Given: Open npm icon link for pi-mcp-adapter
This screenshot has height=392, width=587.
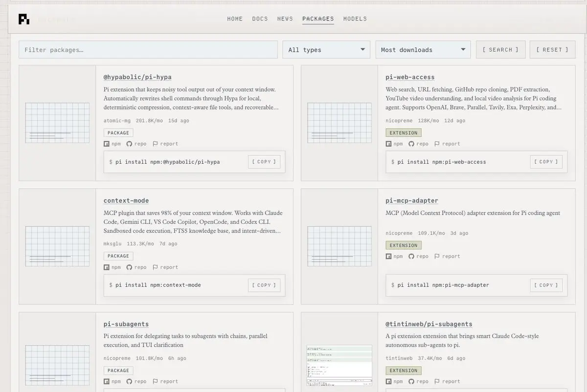Looking at the screenshot, I should 389,256.
